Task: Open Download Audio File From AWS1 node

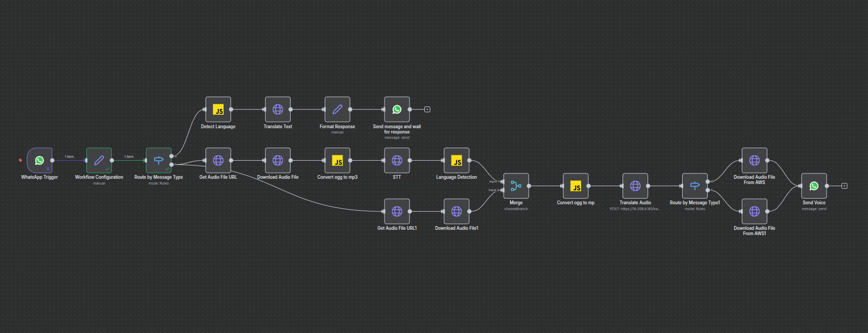Action: [755, 211]
